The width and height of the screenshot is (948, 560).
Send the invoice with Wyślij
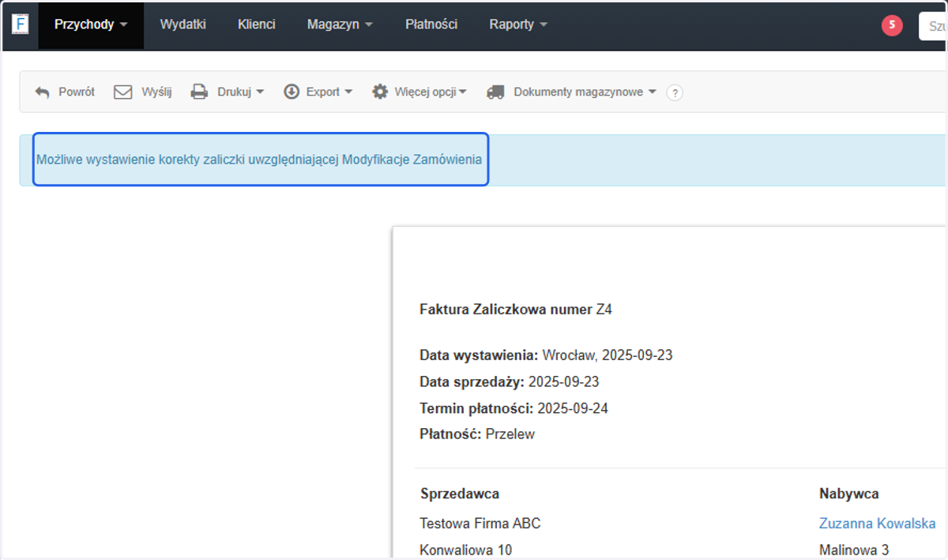[156, 92]
